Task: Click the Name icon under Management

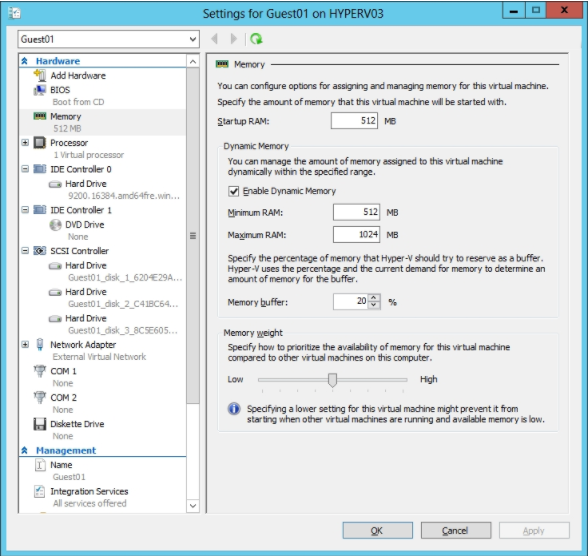Action: [x=40, y=465]
